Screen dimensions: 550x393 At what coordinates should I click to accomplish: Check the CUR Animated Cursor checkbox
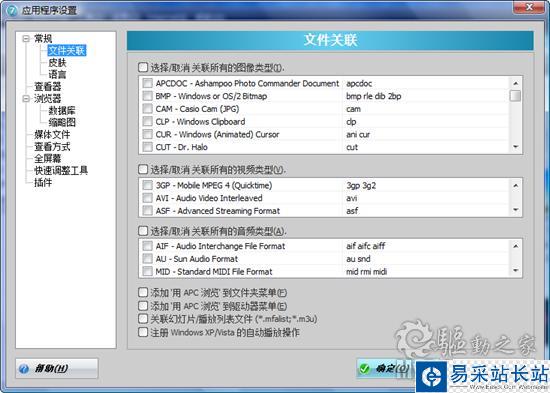click(x=148, y=134)
